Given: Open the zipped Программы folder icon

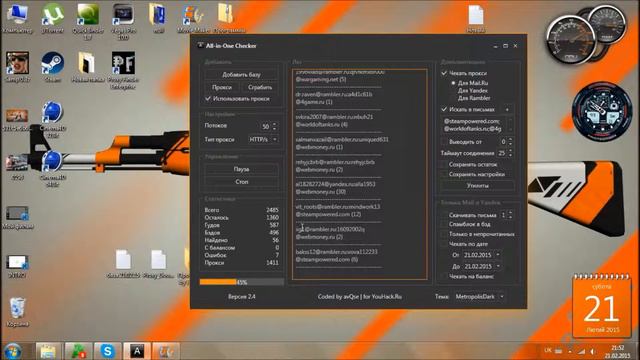Looking at the screenshot, I should pyautogui.click(x=226, y=18).
